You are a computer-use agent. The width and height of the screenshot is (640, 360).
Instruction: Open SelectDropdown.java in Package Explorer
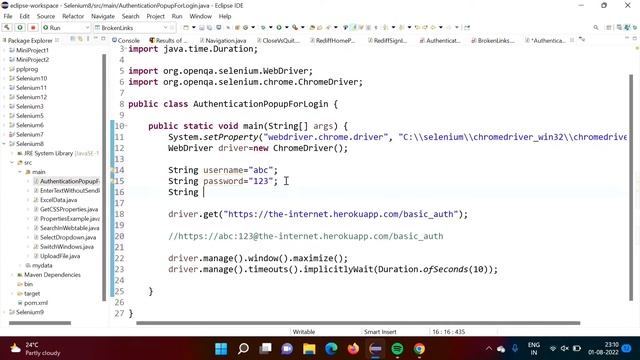(68, 238)
